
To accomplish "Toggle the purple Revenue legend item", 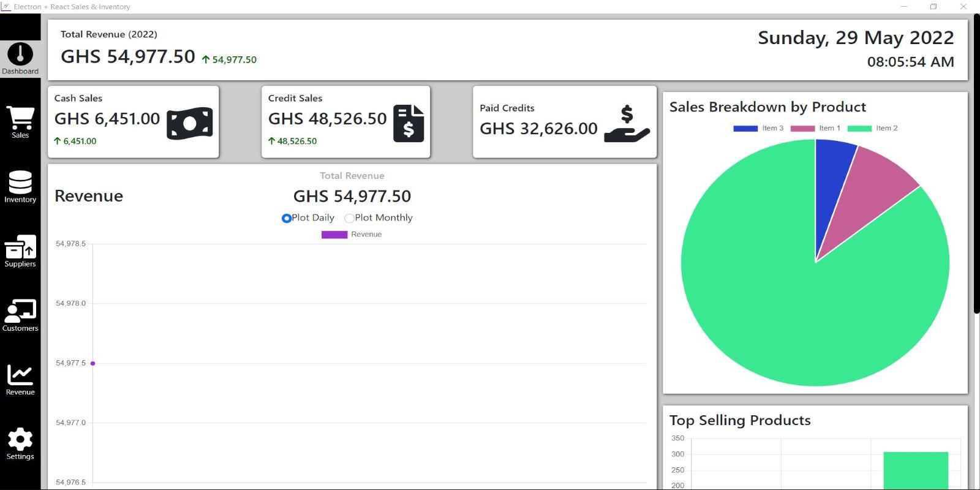I will pos(352,235).
